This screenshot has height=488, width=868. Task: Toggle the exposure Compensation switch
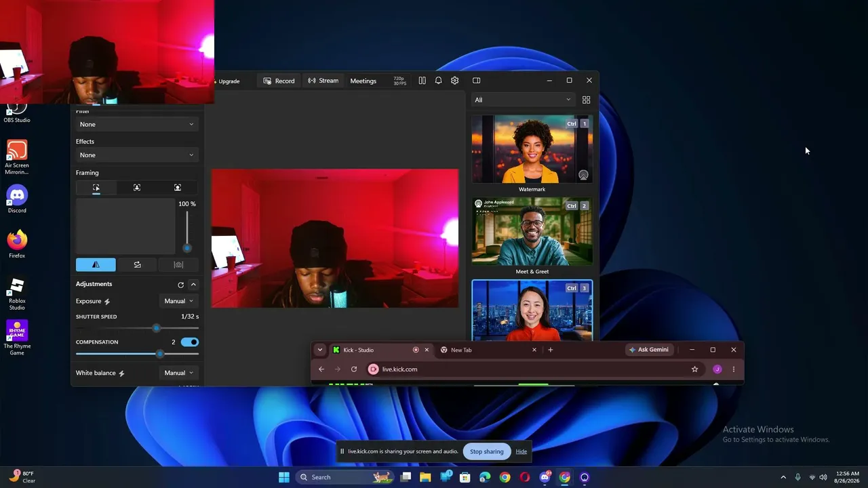190,342
